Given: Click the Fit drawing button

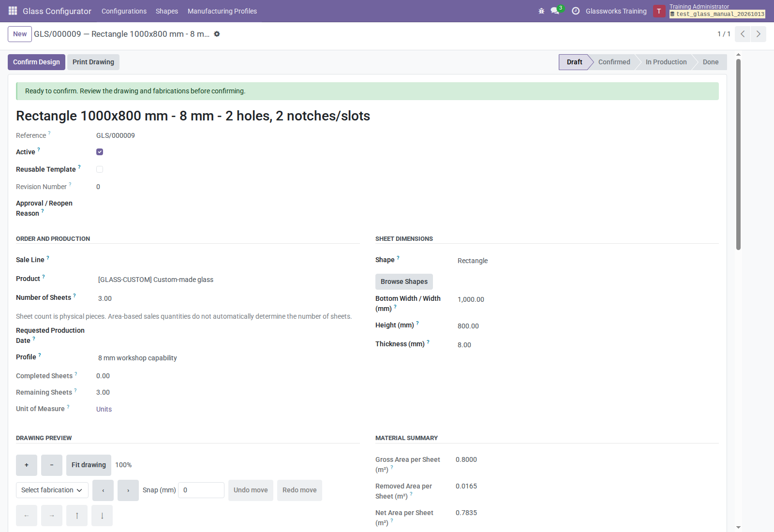Looking at the screenshot, I should point(89,465).
